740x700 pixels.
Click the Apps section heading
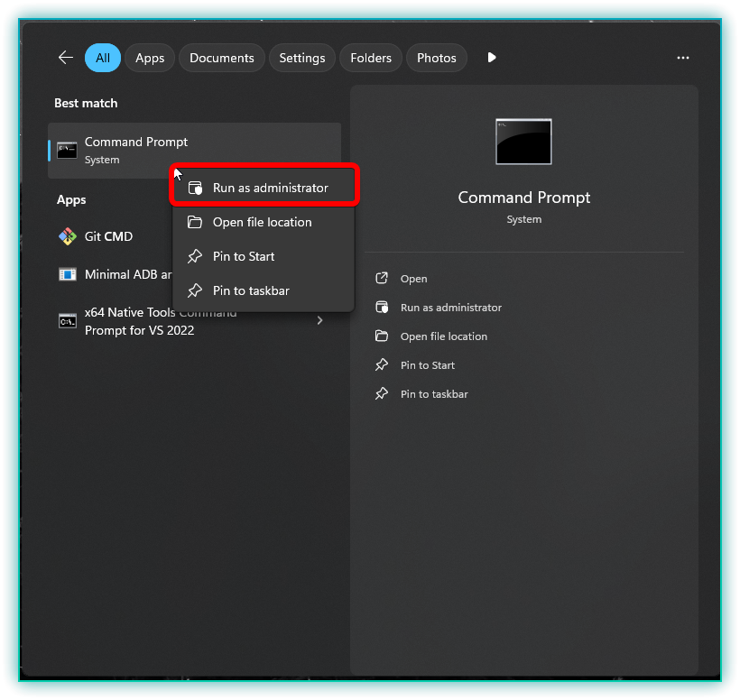(x=71, y=200)
